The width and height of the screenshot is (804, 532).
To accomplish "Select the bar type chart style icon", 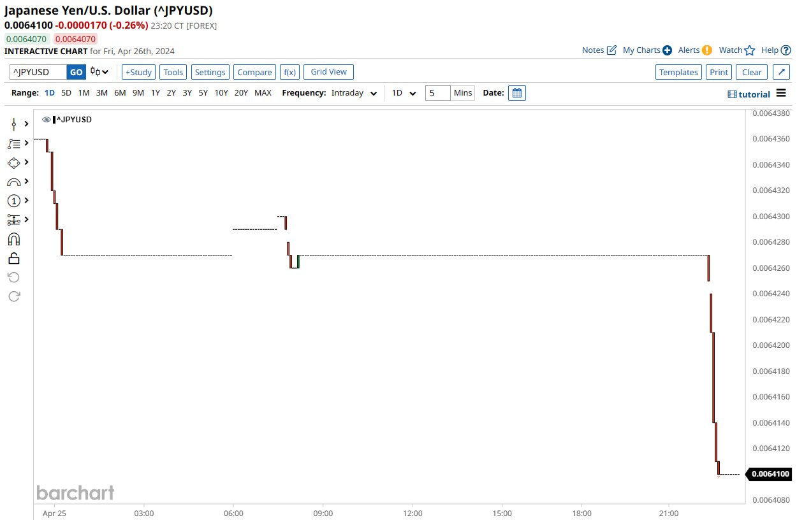I will tap(99, 72).
